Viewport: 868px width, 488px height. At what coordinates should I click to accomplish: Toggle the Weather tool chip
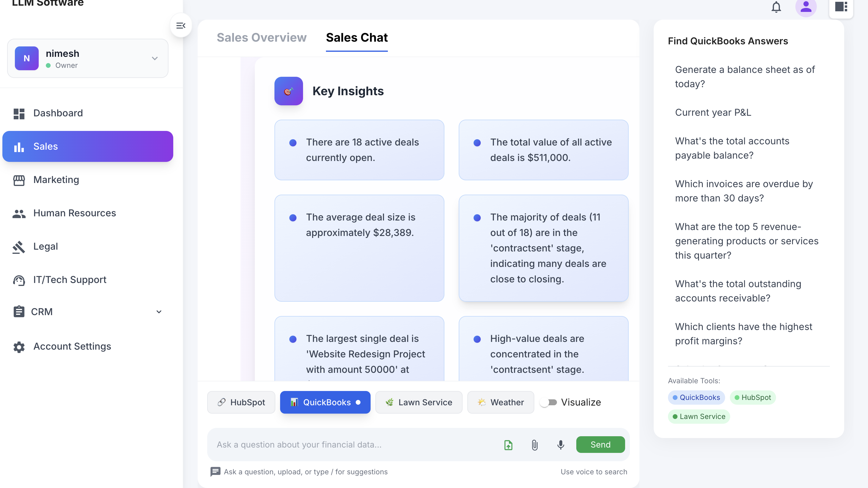501,402
